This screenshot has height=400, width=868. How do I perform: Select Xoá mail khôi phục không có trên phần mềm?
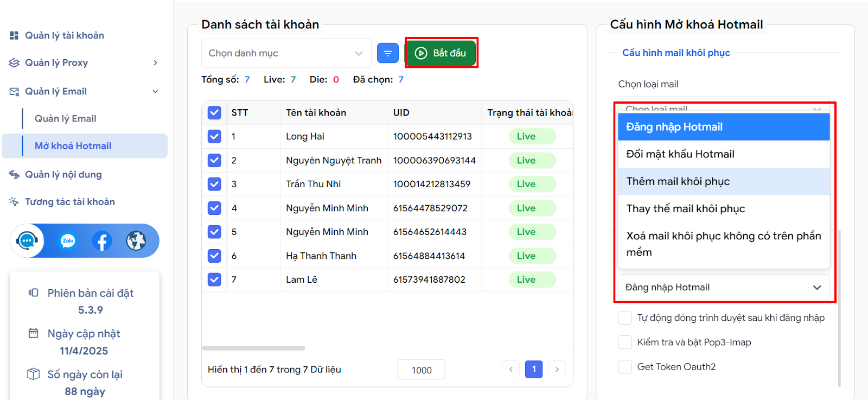click(x=724, y=244)
